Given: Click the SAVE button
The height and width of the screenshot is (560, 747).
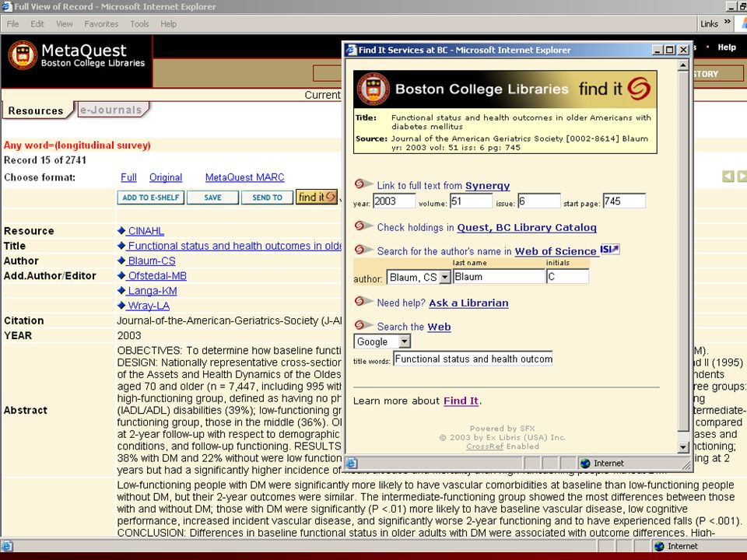Looking at the screenshot, I should (212, 197).
